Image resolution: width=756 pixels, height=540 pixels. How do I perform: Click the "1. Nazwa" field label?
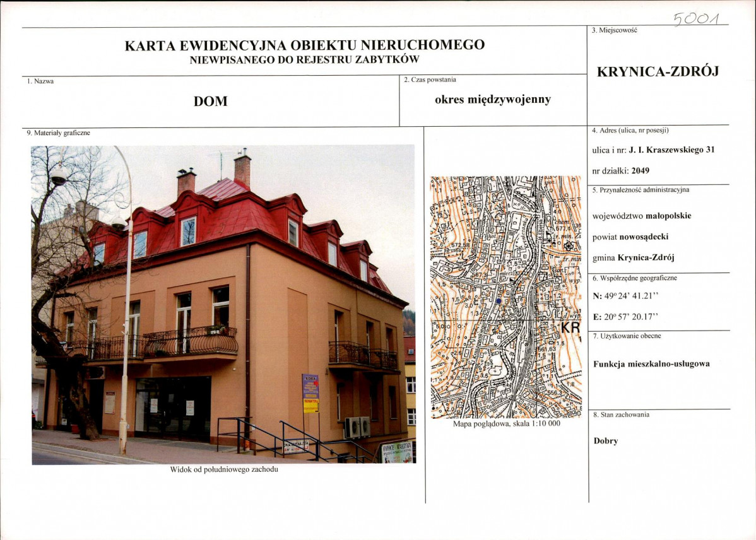tap(40, 81)
